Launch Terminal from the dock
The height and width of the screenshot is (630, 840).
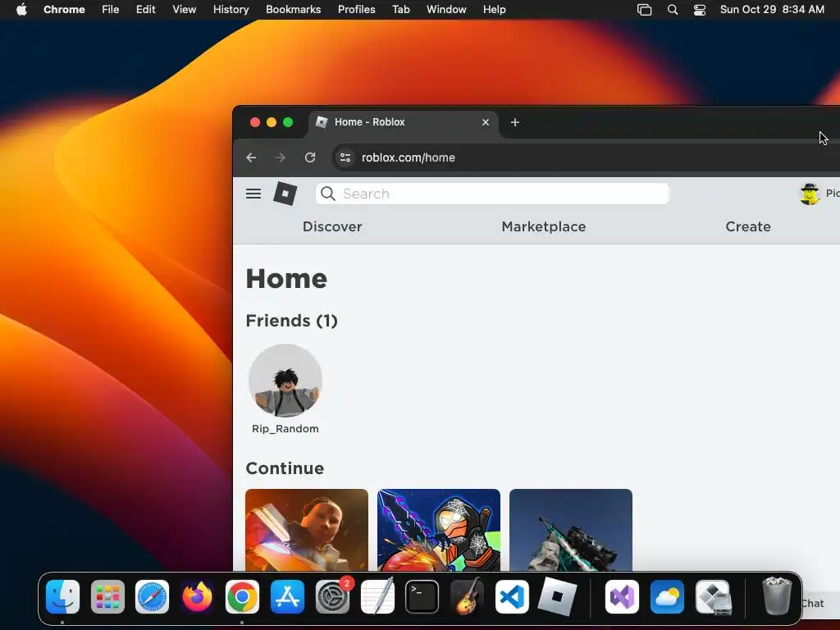[x=422, y=596]
